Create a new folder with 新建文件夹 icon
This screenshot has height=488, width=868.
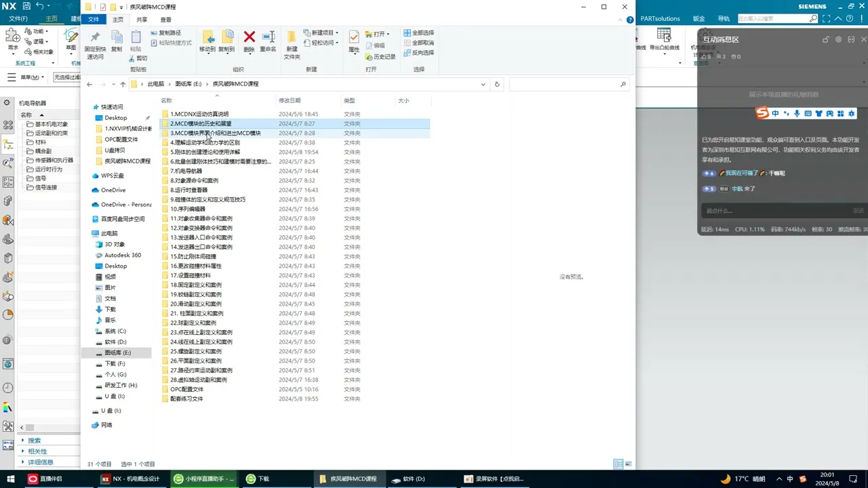(x=292, y=42)
